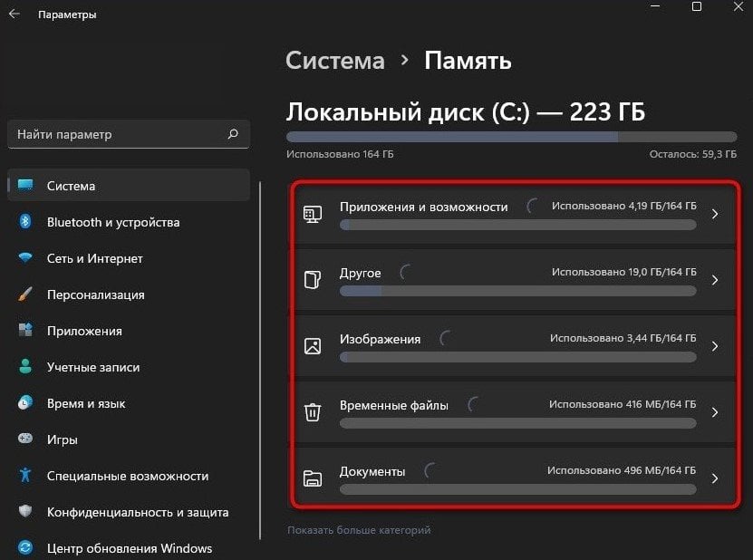
Task: Click the apps grid icon beside Приложения
Action: (25, 330)
